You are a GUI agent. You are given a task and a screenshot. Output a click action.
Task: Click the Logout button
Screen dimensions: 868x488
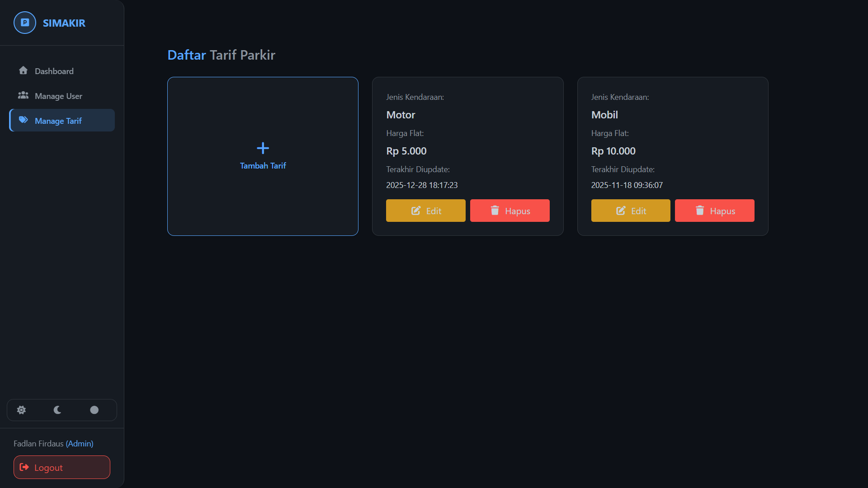pos(61,467)
